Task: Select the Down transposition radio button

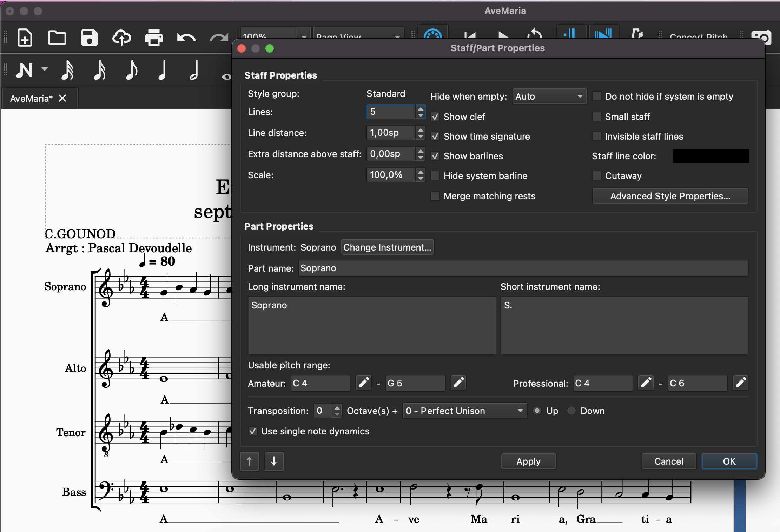Action: pos(571,411)
